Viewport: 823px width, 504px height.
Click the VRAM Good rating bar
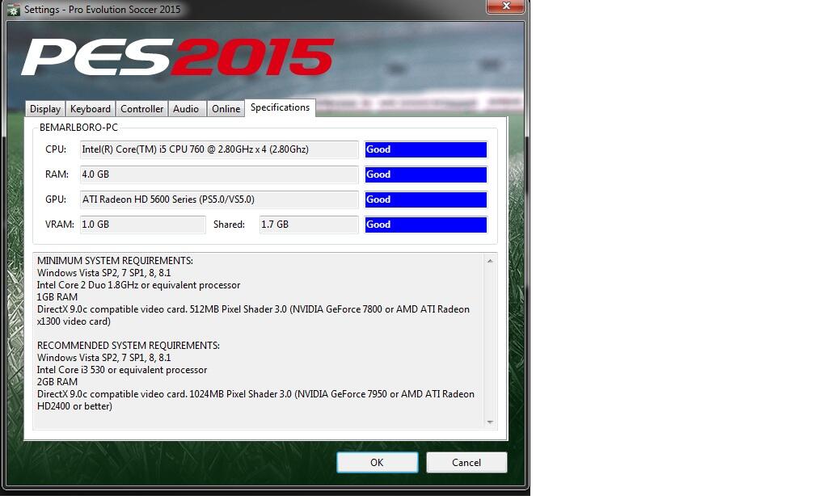[x=426, y=225]
